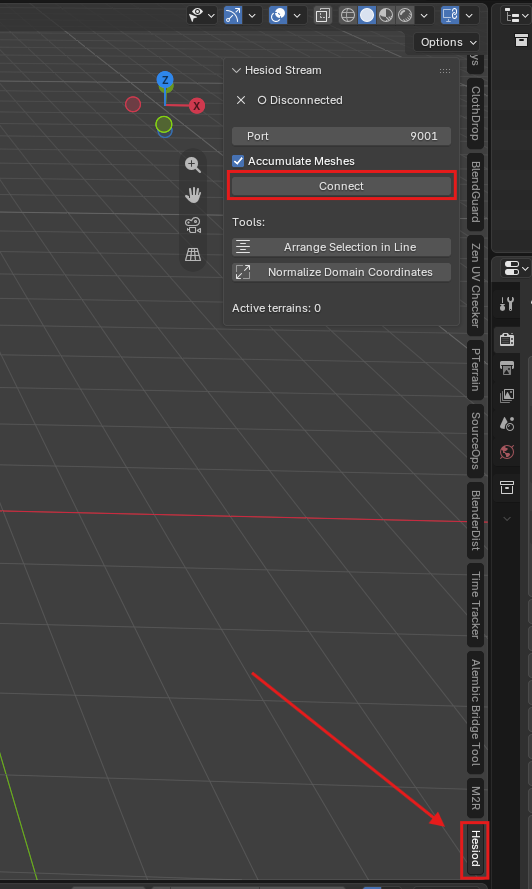Viewport: 532px width, 889px height.
Task: Click the properties tabs down chevron
Action: (x=507, y=519)
